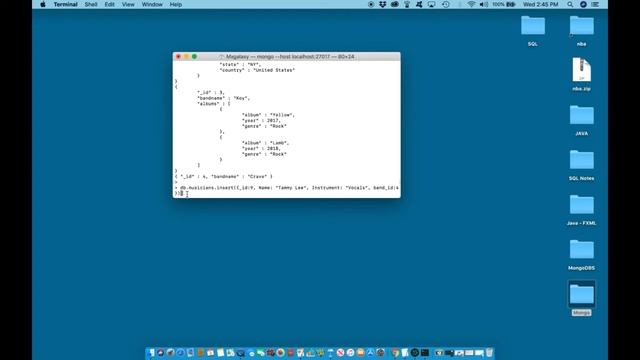Screen dimensions: 640x360
Task: Open the Apple menu
Action: (43, 4)
